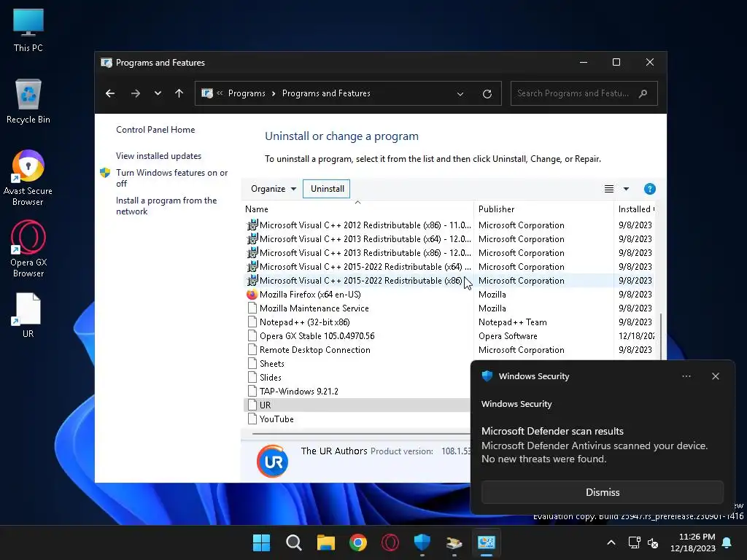Open the Windows Start menu
This screenshot has width=747, height=560.
(x=261, y=542)
